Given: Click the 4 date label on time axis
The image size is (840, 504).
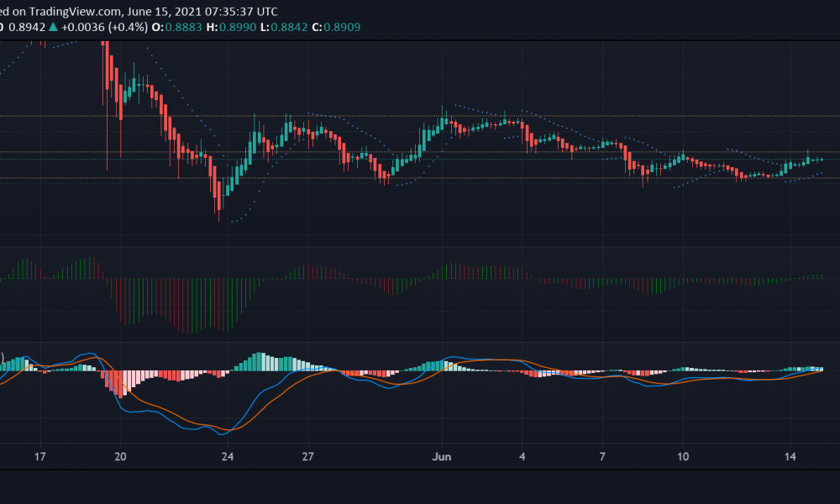Looking at the screenshot, I should [x=522, y=457].
